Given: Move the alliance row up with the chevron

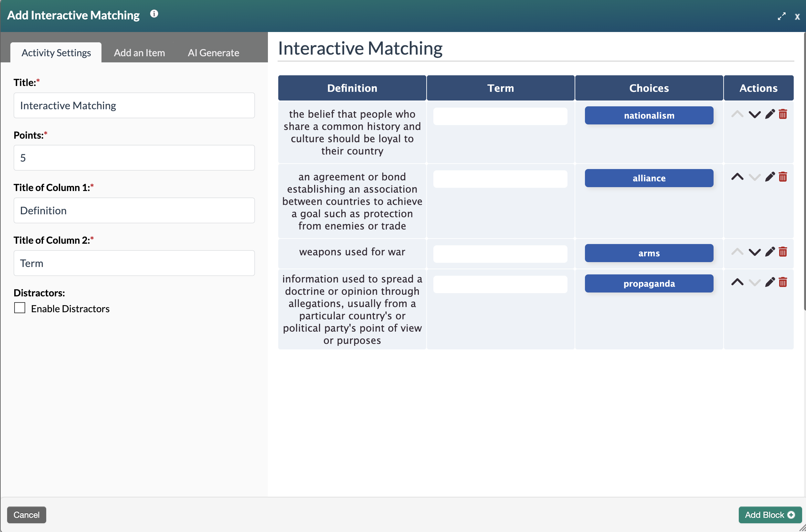Looking at the screenshot, I should point(737,177).
